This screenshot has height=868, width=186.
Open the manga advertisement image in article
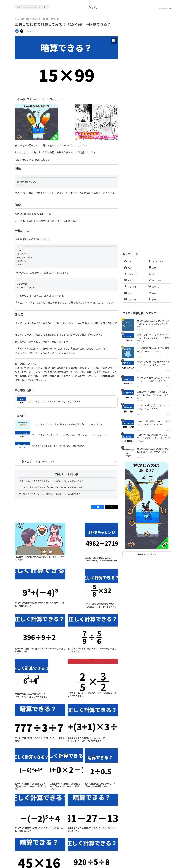pos(96,122)
